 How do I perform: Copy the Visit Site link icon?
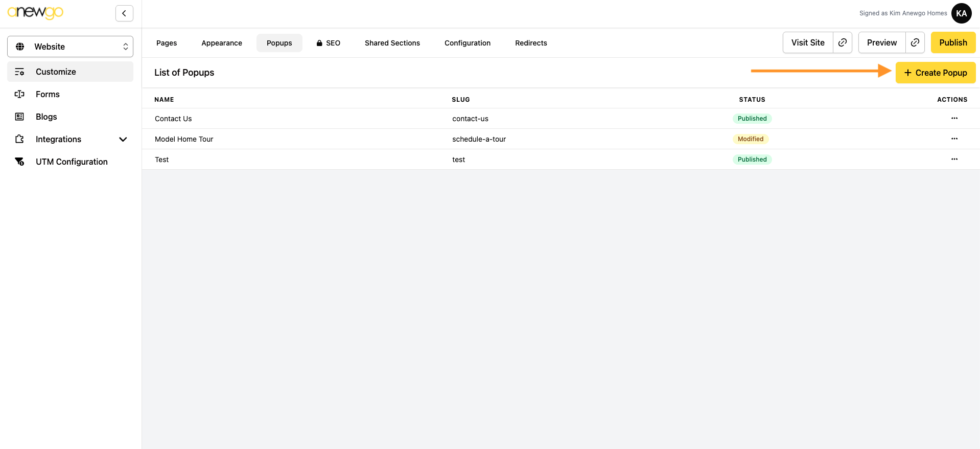point(843,42)
